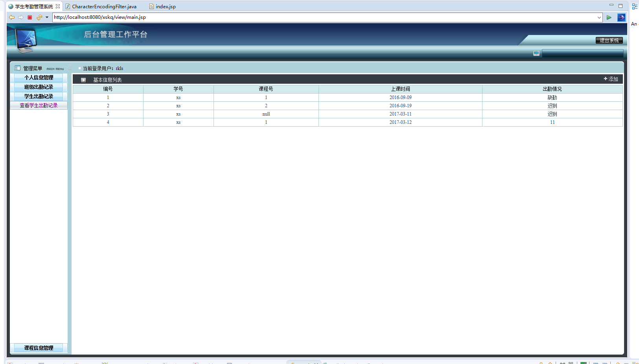Select the date cell 2016-09-09

pyautogui.click(x=400, y=97)
